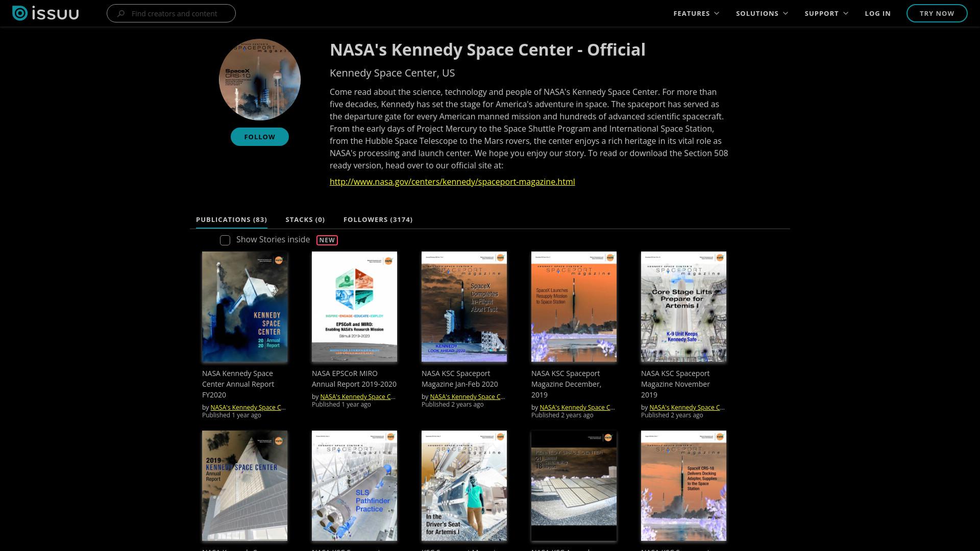
Task: Expand the Solutions dropdown menu
Action: point(762,13)
